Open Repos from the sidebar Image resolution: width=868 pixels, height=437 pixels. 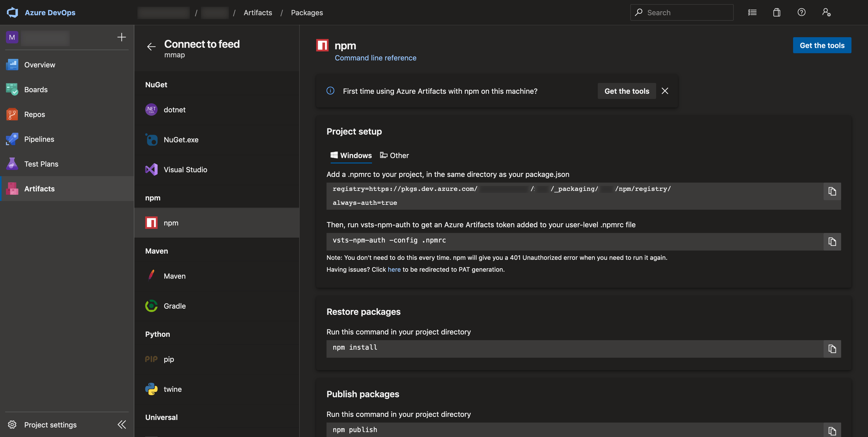(34, 114)
